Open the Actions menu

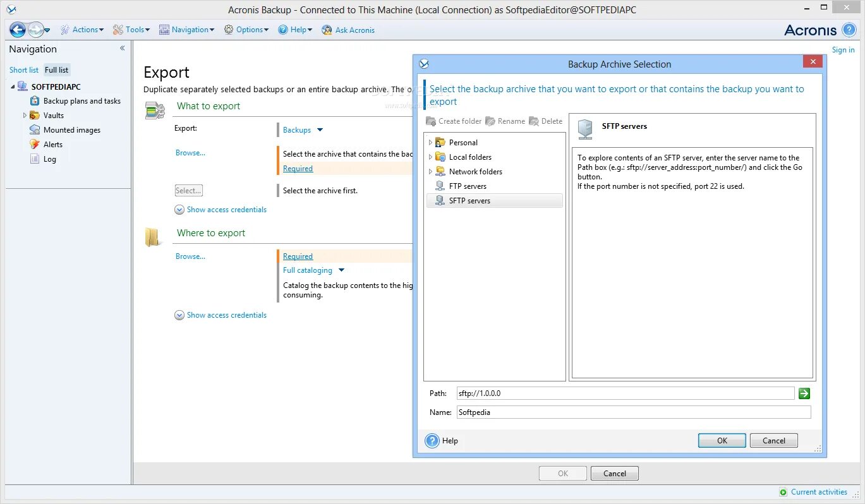pos(82,30)
